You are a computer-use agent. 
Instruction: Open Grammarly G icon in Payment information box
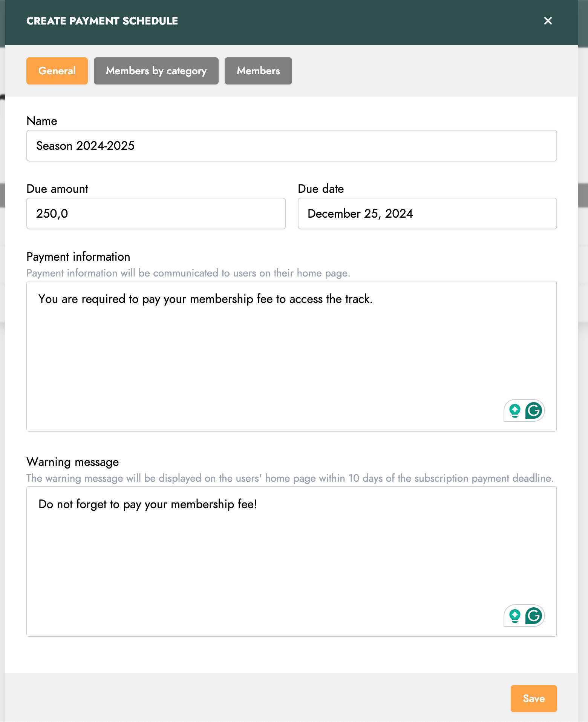pyautogui.click(x=533, y=410)
